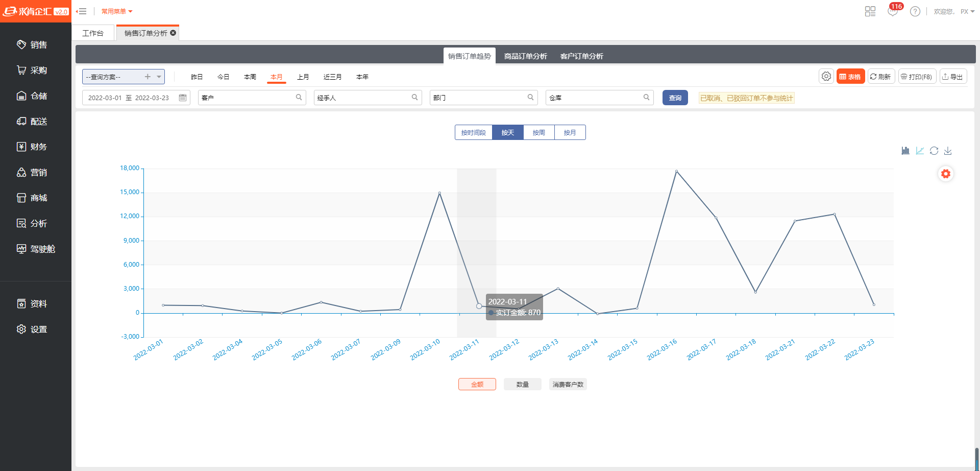
Task: Switch to 商品订单分析 tab
Action: (x=525, y=56)
